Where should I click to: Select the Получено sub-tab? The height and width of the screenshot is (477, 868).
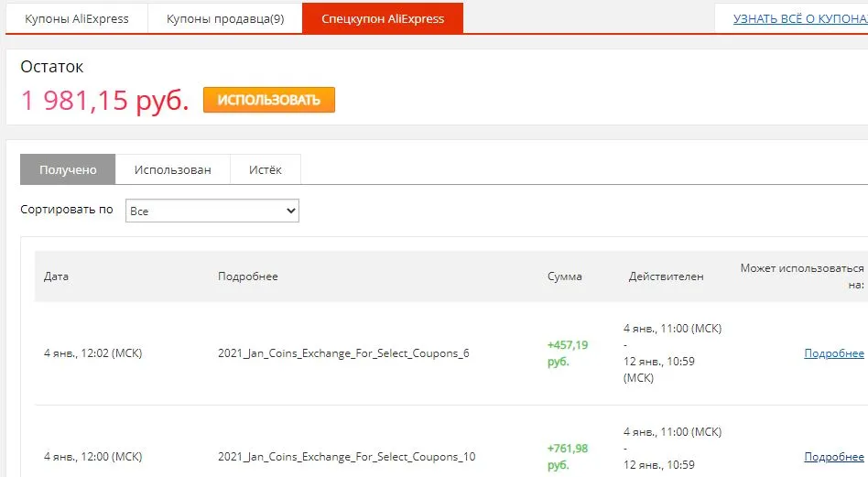click(68, 169)
